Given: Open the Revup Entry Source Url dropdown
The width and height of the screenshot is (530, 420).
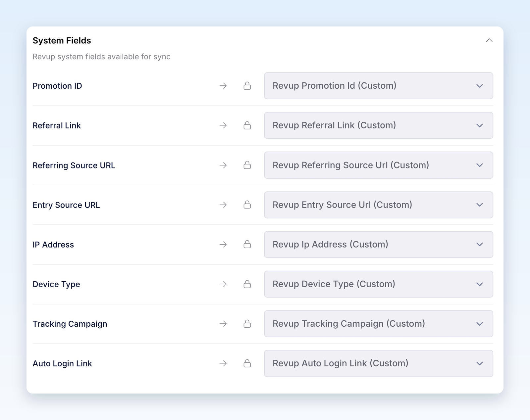Looking at the screenshot, I should pyautogui.click(x=378, y=205).
